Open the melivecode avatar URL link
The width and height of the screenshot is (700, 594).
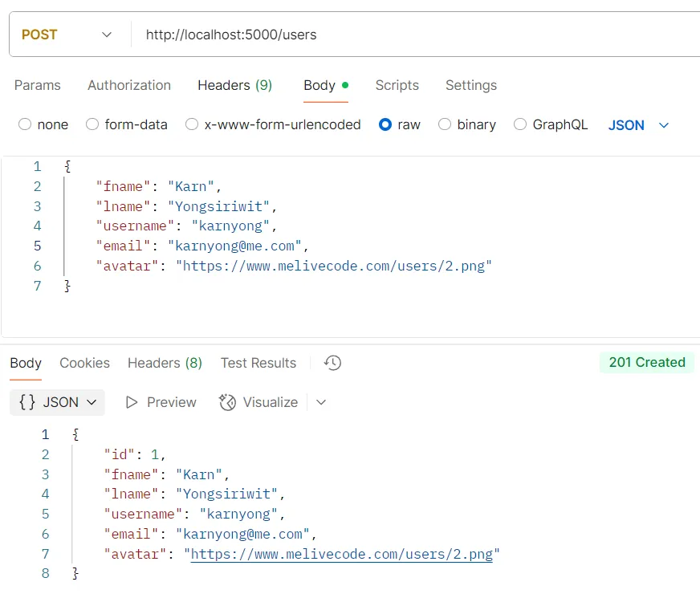click(x=344, y=554)
